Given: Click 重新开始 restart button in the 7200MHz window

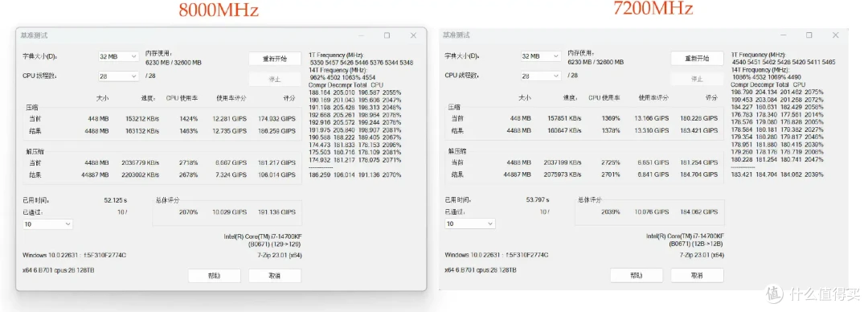Looking at the screenshot, I should coord(697,58).
